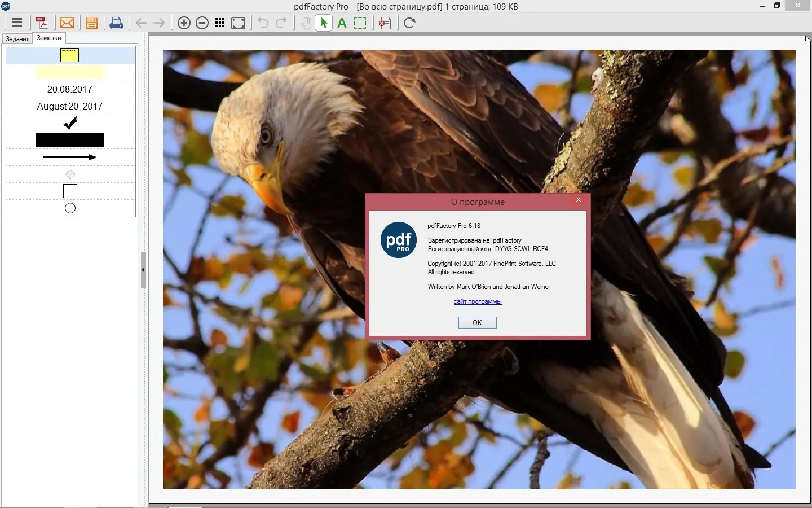Restore down the pdfFactory Pro window
The height and width of the screenshot is (508, 812).
pos(777,6)
